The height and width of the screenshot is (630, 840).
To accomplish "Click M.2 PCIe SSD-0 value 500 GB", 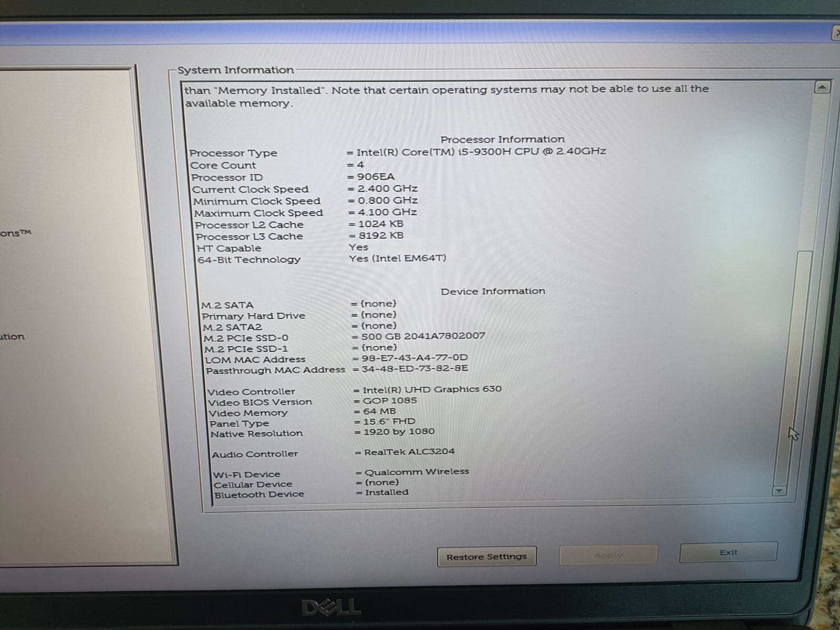I will click(423, 336).
